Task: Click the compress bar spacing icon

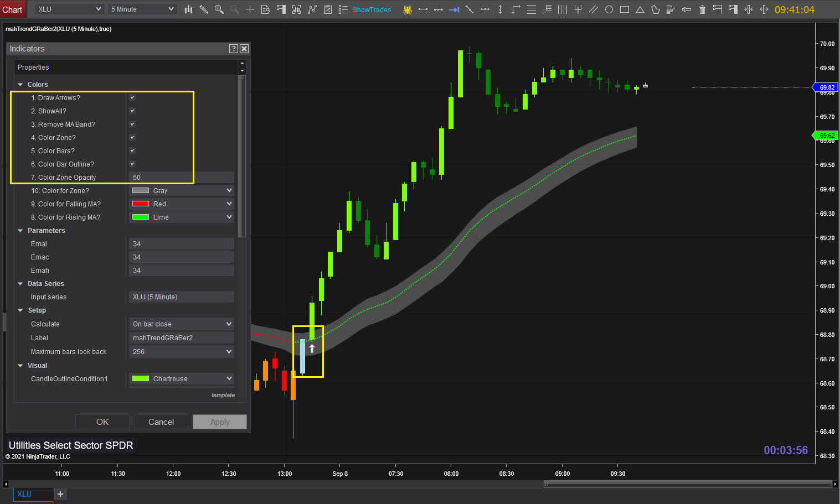Action: pyautogui.click(x=749, y=9)
